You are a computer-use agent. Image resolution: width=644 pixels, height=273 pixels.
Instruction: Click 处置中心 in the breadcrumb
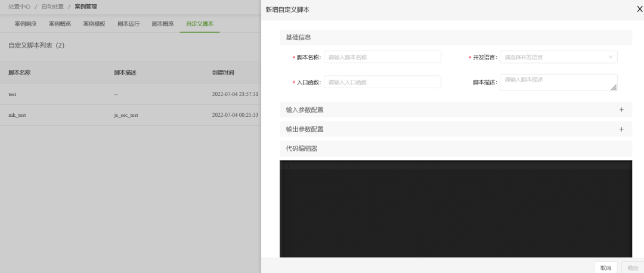point(20,7)
